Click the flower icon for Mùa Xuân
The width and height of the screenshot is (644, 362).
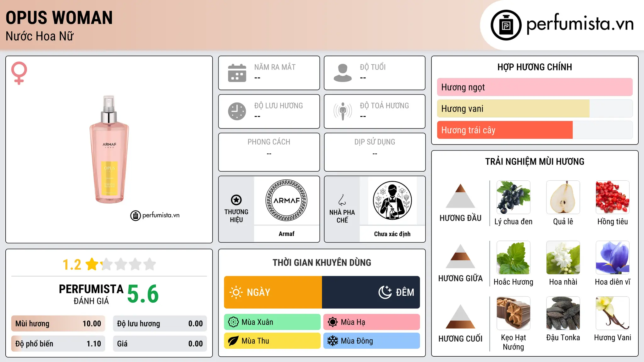(233, 322)
